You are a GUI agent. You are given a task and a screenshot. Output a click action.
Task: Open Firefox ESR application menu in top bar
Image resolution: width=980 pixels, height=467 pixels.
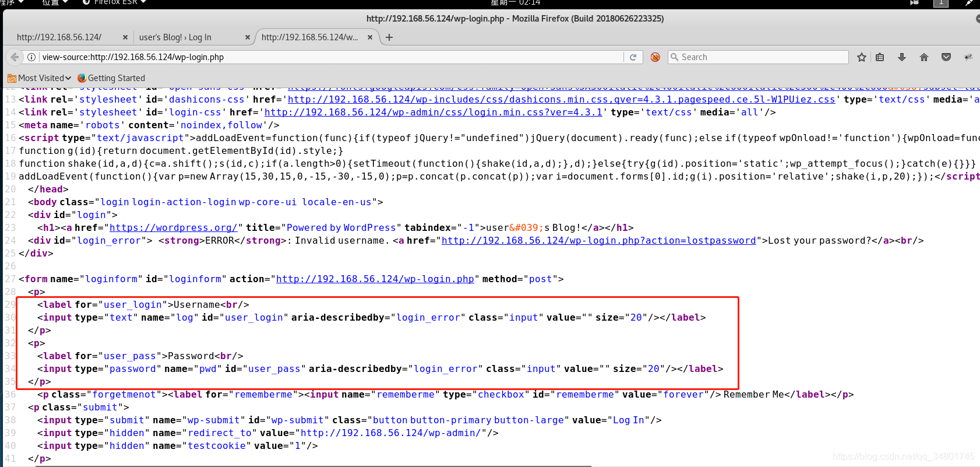115,2
